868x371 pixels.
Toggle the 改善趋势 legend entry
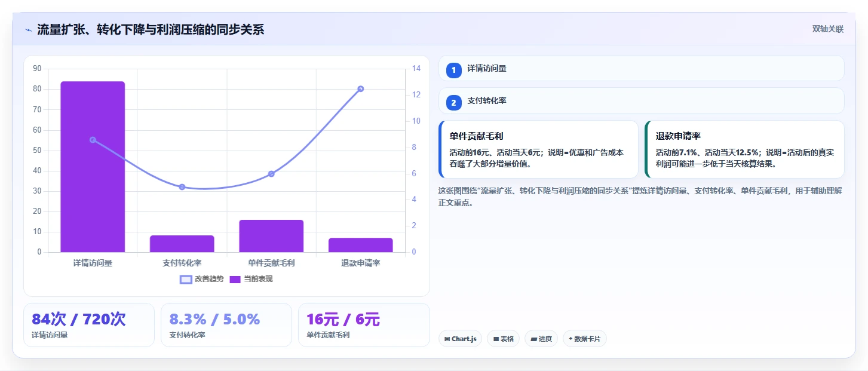pos(202,279)
